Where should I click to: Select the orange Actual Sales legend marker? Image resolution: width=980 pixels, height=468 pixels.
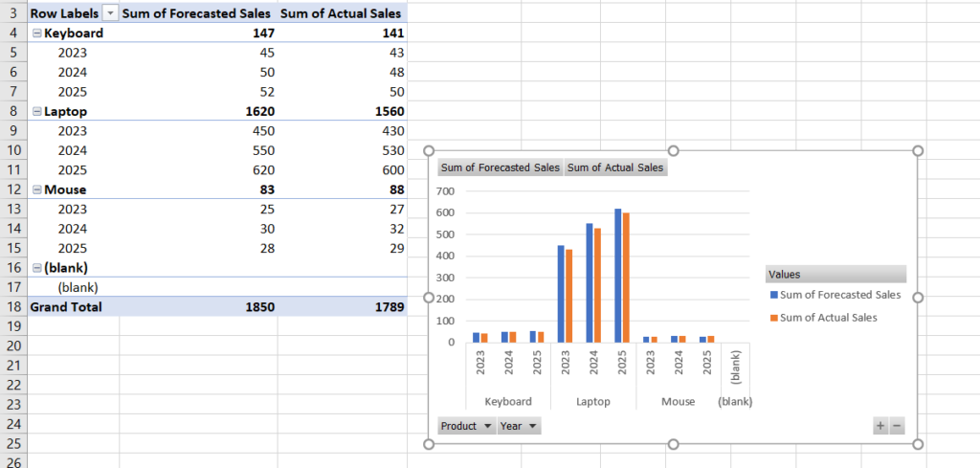(774, 318)
